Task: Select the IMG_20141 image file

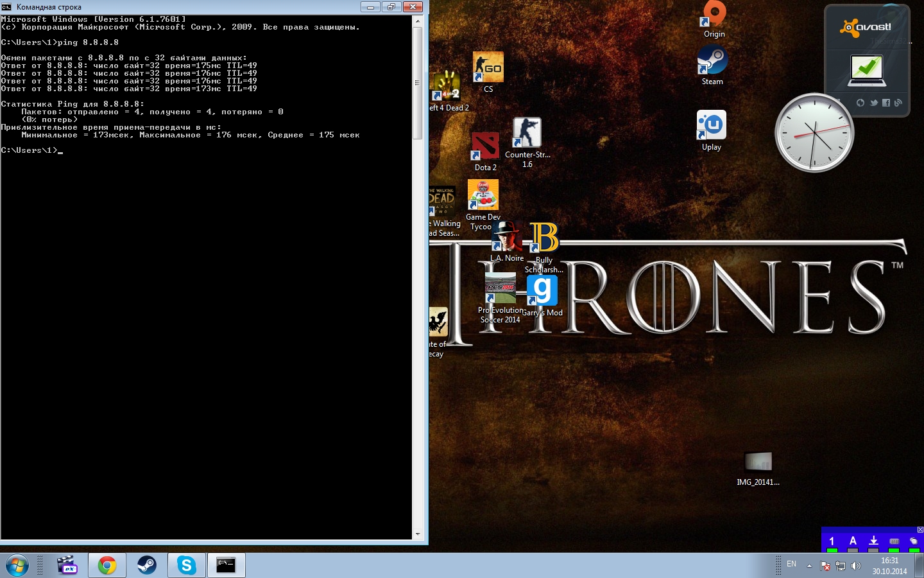Action: tap(758, 468)
